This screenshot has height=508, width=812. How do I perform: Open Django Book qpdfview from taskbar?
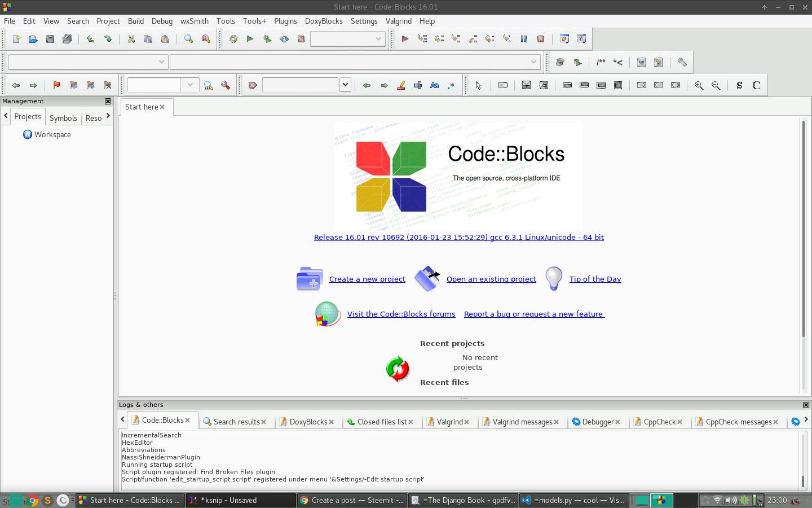pos(463,500)
